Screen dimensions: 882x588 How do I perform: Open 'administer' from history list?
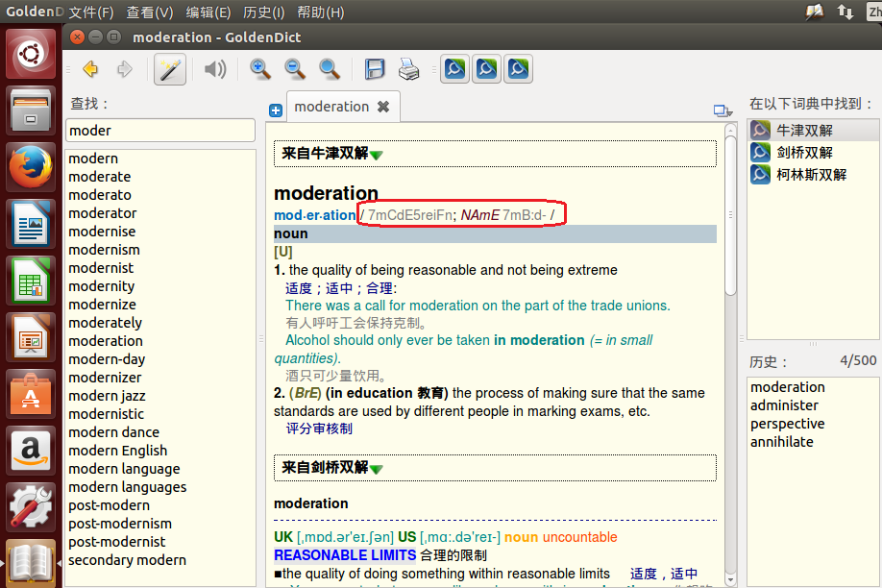(x=784, y=405)
